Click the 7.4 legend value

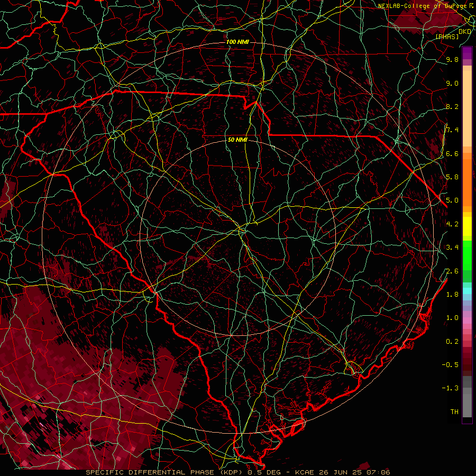[x=452, y=130]
